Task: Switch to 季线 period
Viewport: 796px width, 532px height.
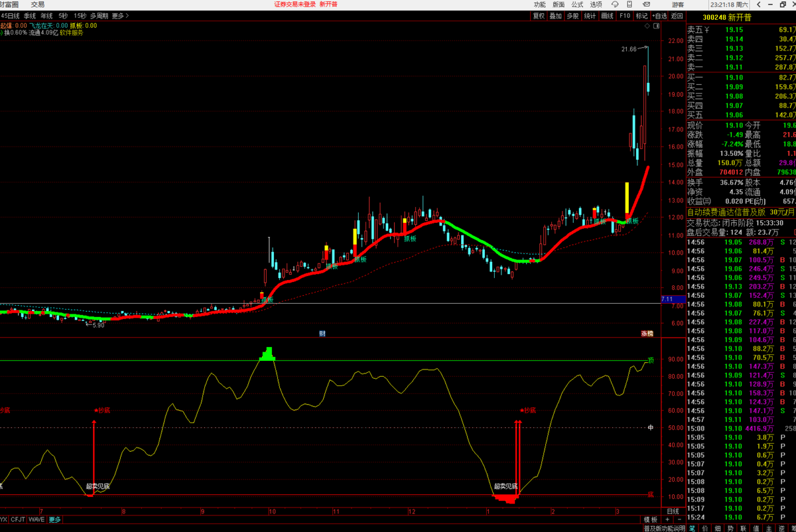Action: pos(30,15)
